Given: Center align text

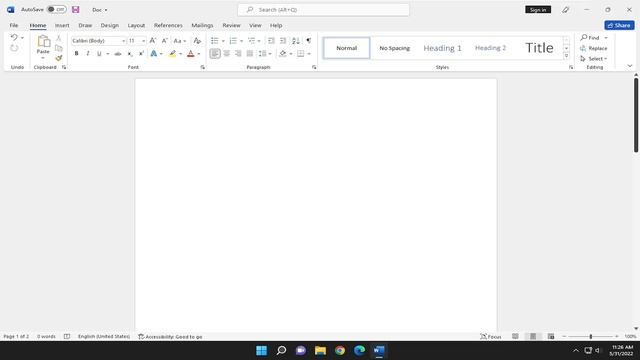Looking at the screenshot, I should tap(227, 53).
